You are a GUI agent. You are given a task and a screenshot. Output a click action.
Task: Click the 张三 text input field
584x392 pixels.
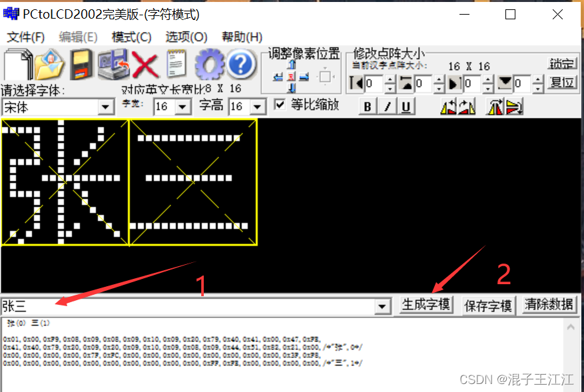[188, 307]
